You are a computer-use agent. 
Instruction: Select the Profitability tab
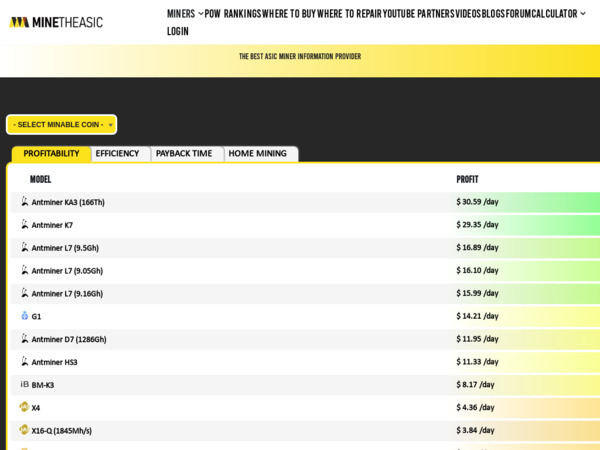click(x=51, y=154)
